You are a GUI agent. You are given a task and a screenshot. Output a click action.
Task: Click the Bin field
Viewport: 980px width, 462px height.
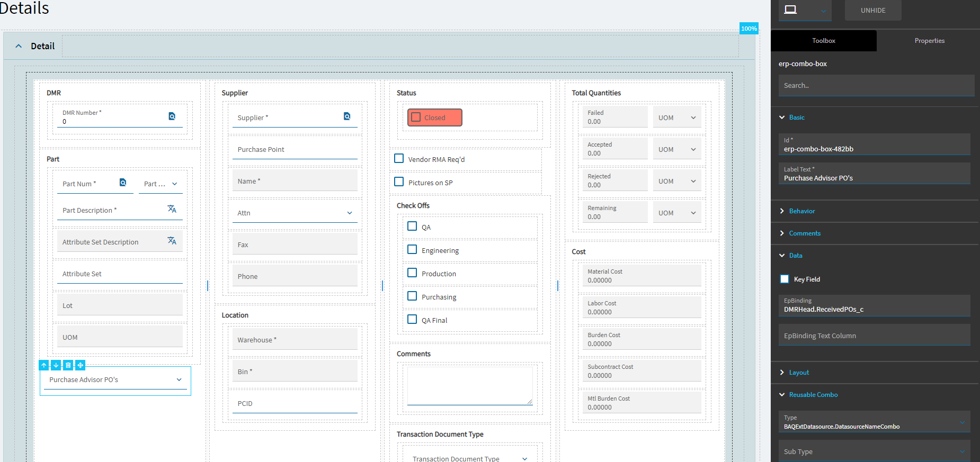click(295, 371)
